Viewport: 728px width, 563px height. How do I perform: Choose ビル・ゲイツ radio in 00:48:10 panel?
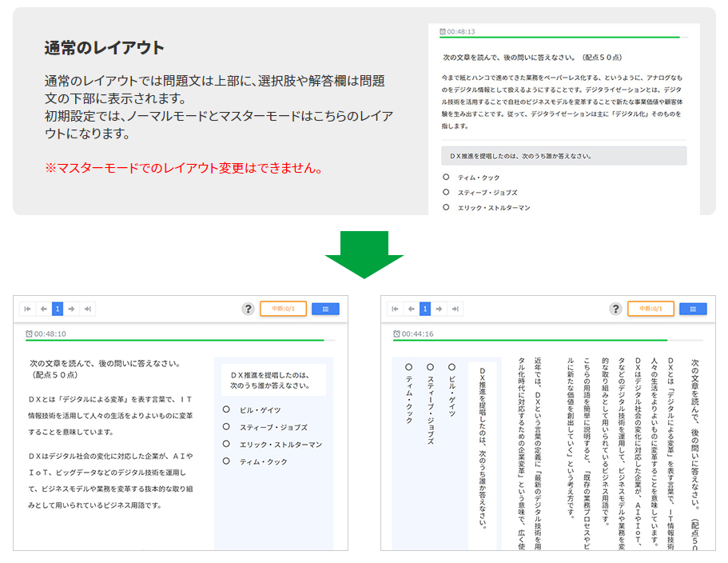coord(227,409)
